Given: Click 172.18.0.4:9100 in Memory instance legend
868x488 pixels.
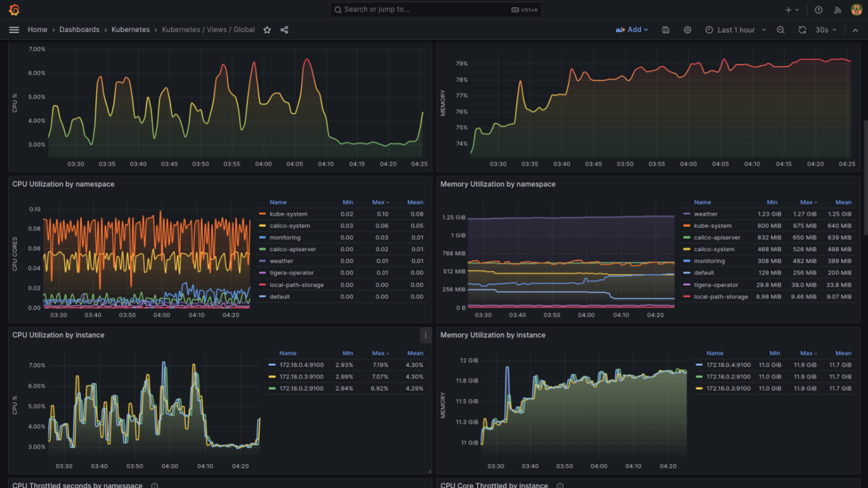Looking at the screenshot, I should (728, 365).
